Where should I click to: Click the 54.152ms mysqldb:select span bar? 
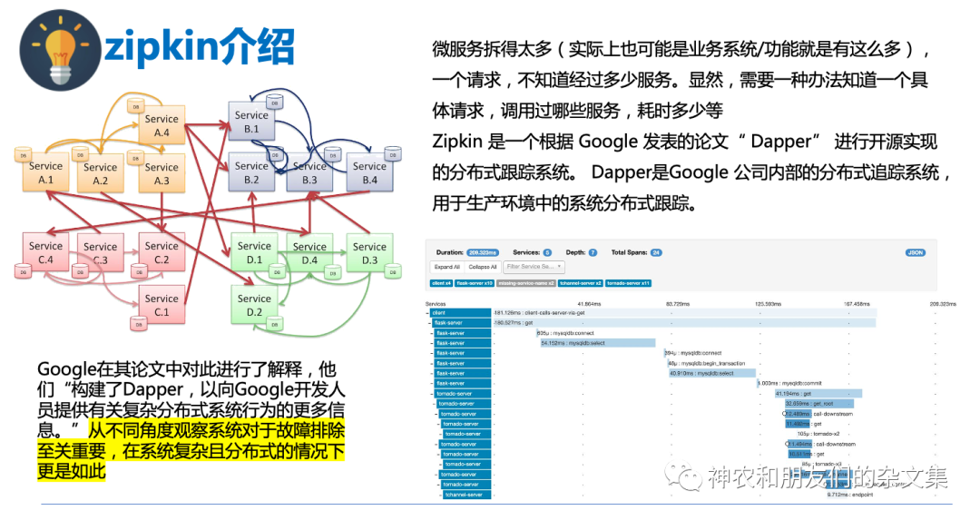pos(597,343)
